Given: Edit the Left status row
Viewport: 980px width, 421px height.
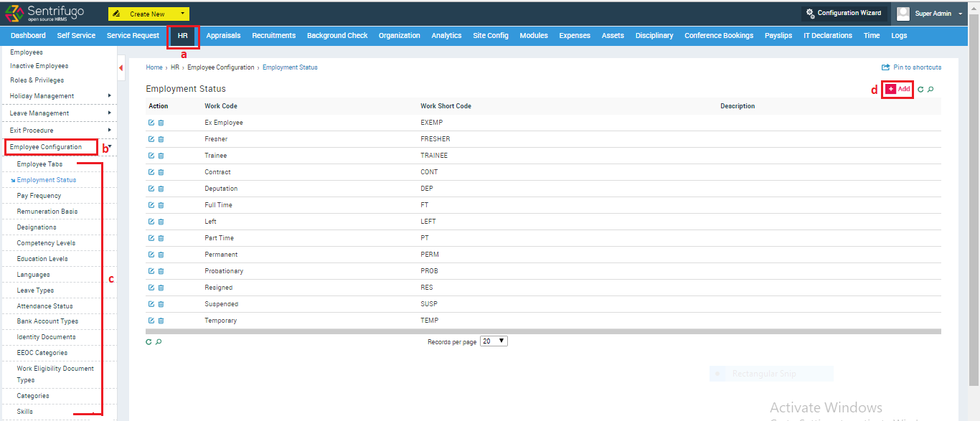Looking at the screenshot, I should tap(151, 222).
